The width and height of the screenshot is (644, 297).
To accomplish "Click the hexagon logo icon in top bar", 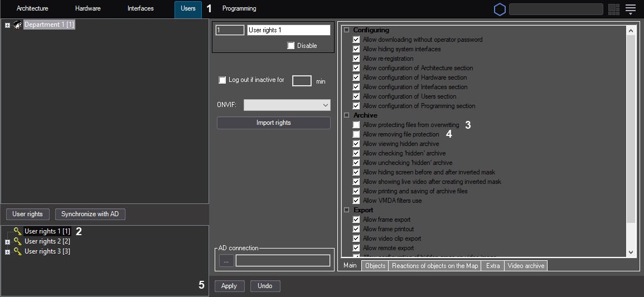I will click(500, 9).
